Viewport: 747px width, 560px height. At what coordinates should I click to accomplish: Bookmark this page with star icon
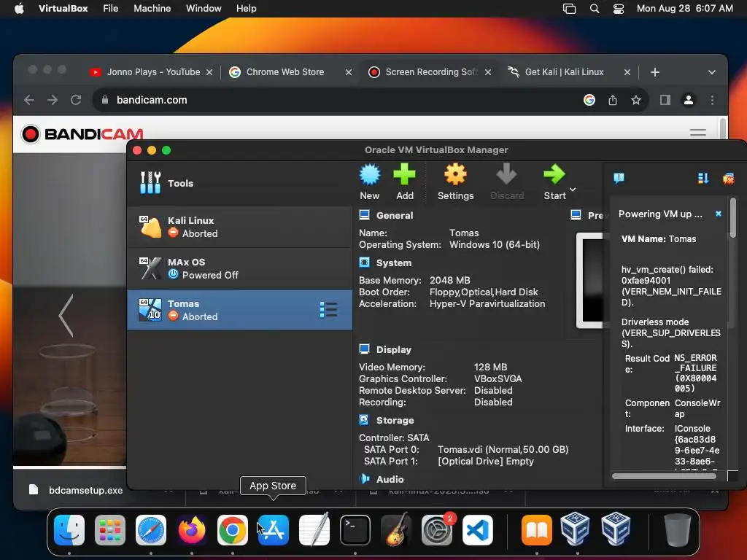[636, 100]
